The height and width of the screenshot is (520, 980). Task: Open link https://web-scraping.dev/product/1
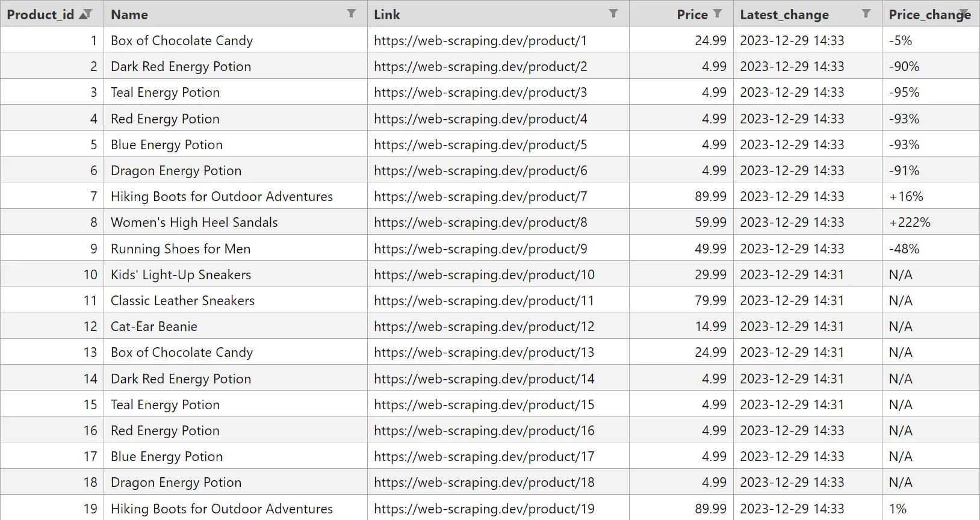point(480,40)
